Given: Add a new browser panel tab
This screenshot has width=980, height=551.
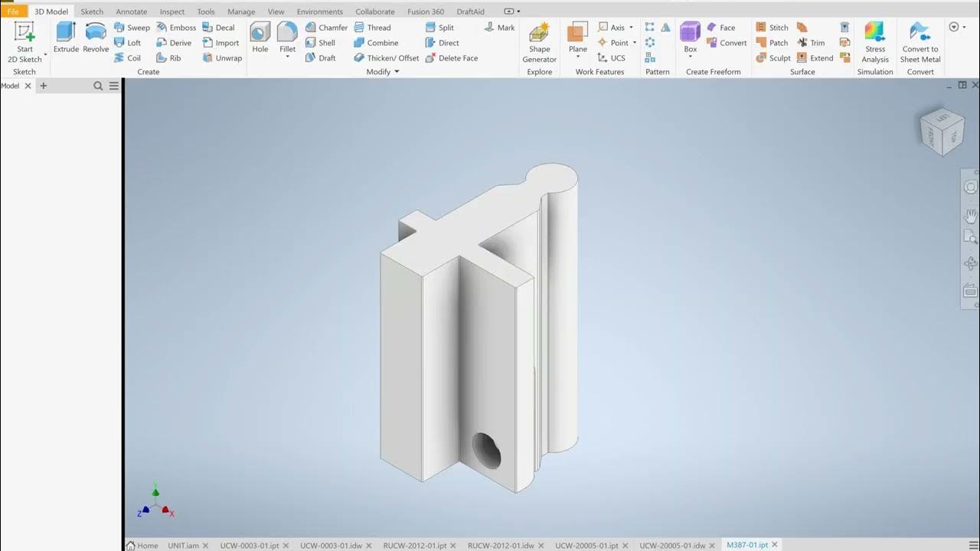Looking at the screenshot, I should 43,86.
